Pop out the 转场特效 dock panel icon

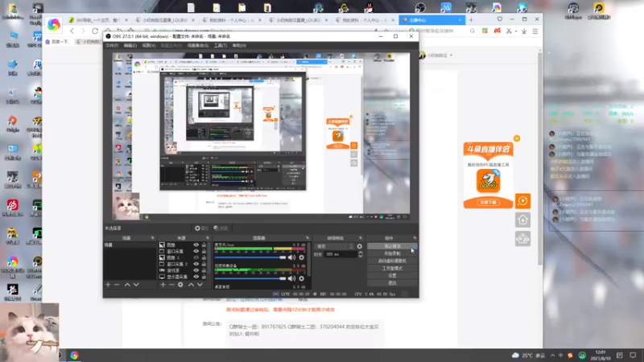click(x=361, y=238)
